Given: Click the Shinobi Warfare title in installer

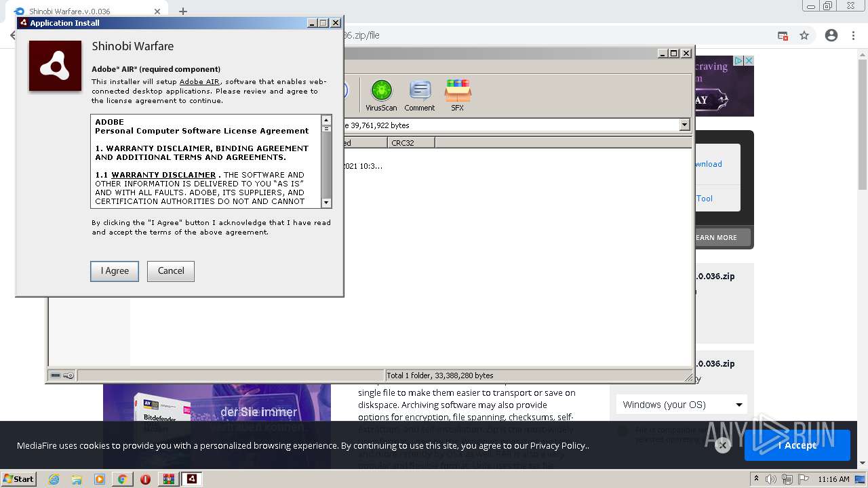Looking at the screenshot, I should (133, 46).
